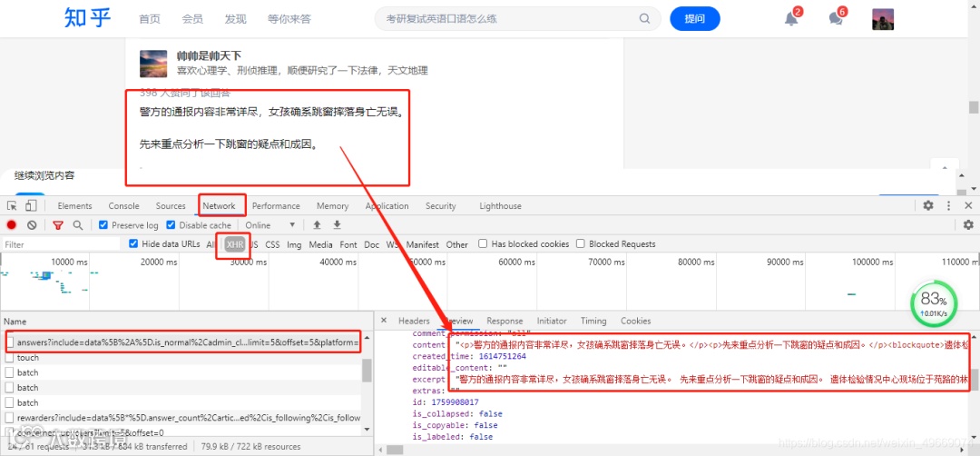980x456 pixels.
Task: Clear the network log
Action: [32, 225]
